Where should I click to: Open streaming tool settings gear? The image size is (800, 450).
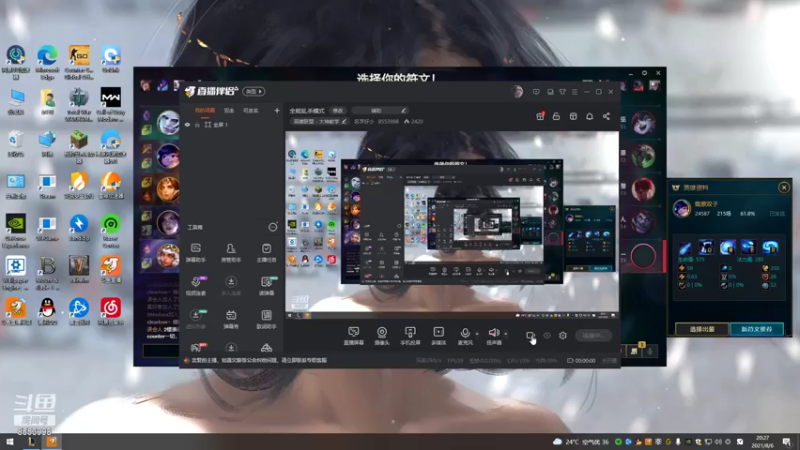point(563,336)
